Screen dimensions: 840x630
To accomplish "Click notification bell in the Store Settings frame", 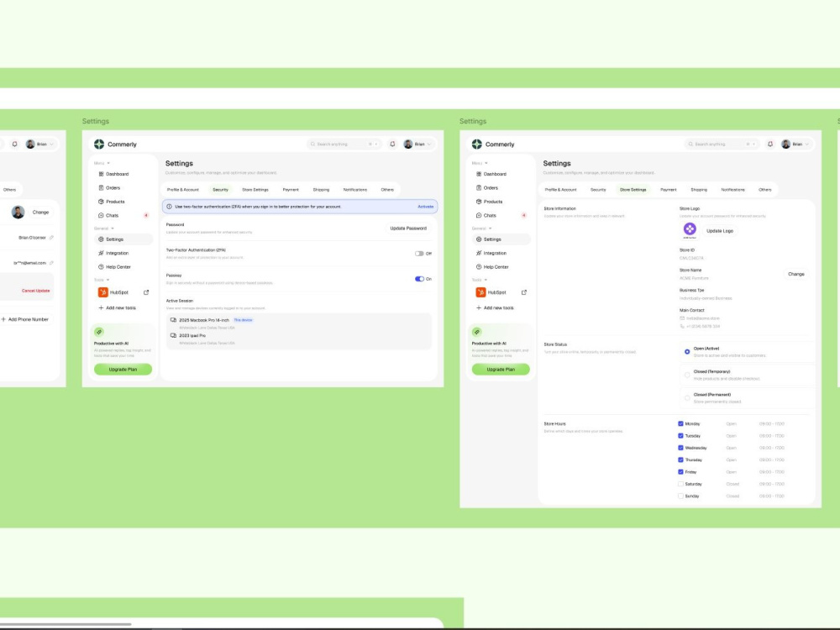I will 770,144.
